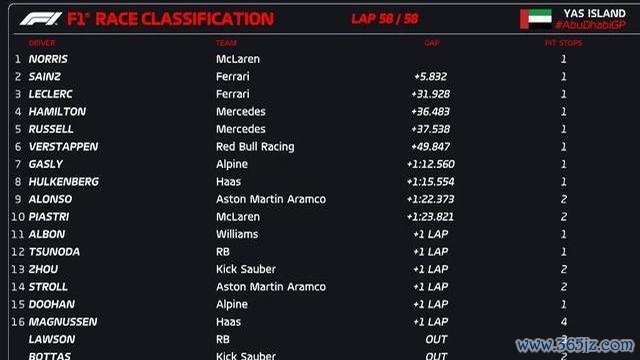Click Red Bull Racing team name
The image size is (640, 360).
tap(255, 147)
